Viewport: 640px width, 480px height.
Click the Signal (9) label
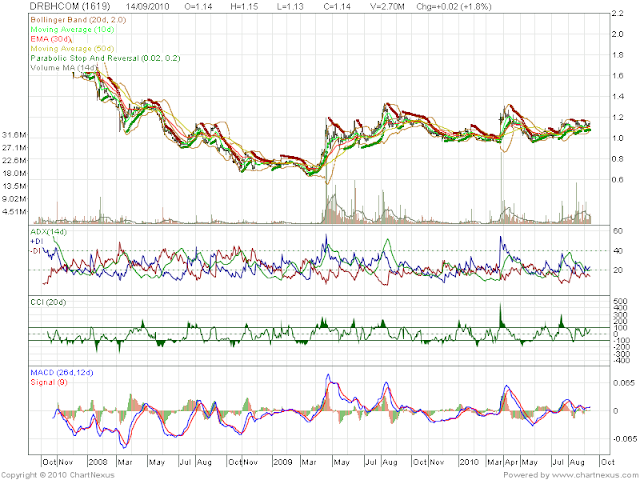pyautogui.click(x=49, y=382)
